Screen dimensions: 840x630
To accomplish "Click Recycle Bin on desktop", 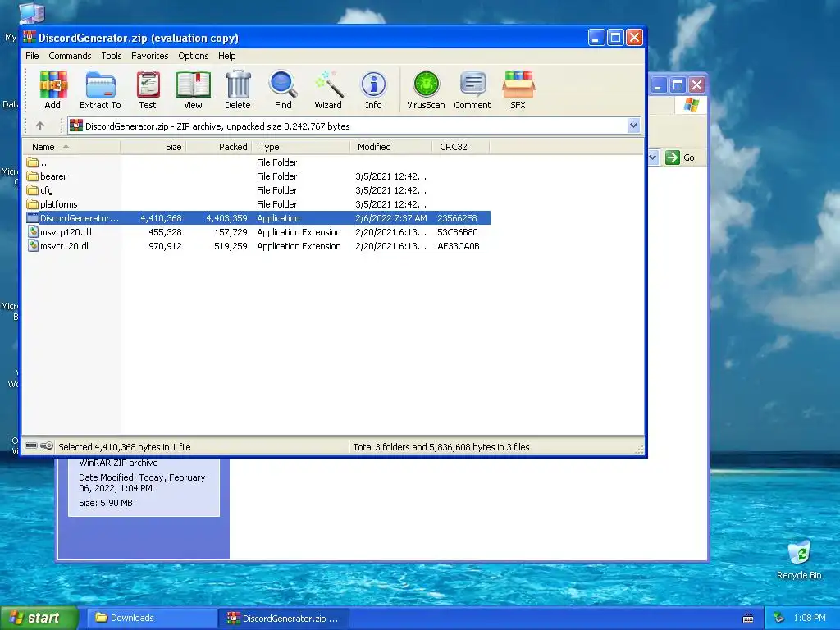I will (x=799, y=559).
